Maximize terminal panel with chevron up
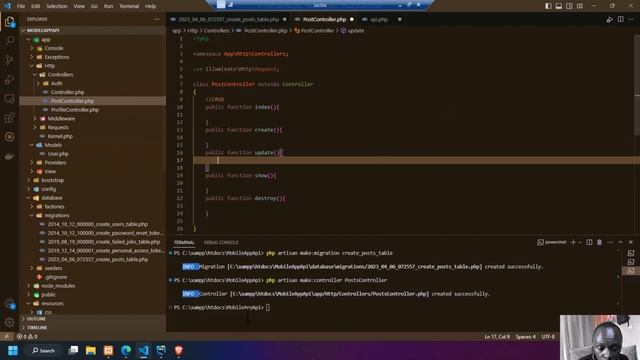This screenshot has height=360, width=640. pyautogui.click(x=620, y=242)
